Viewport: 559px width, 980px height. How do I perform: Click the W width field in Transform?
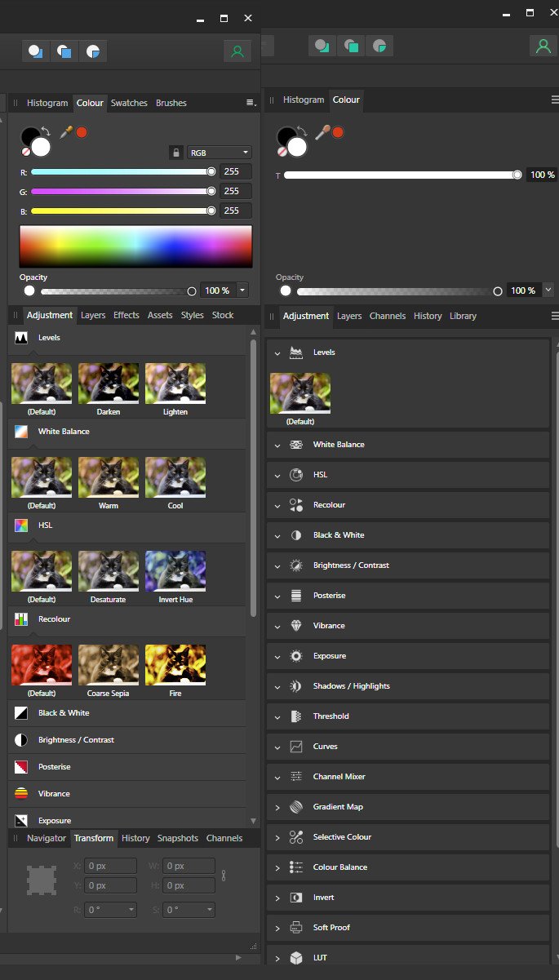[x=189, y=866]
